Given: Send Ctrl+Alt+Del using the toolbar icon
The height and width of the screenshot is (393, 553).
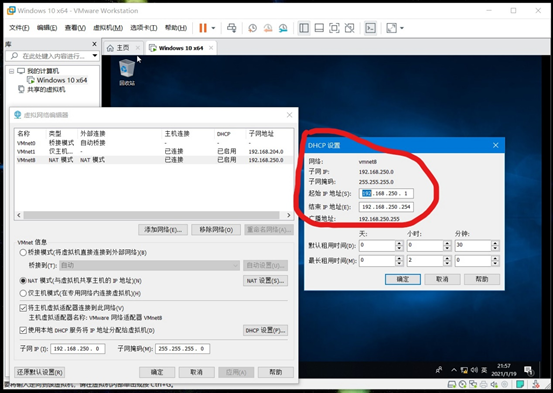Looking at the screenshot, I should click(232, 28).
